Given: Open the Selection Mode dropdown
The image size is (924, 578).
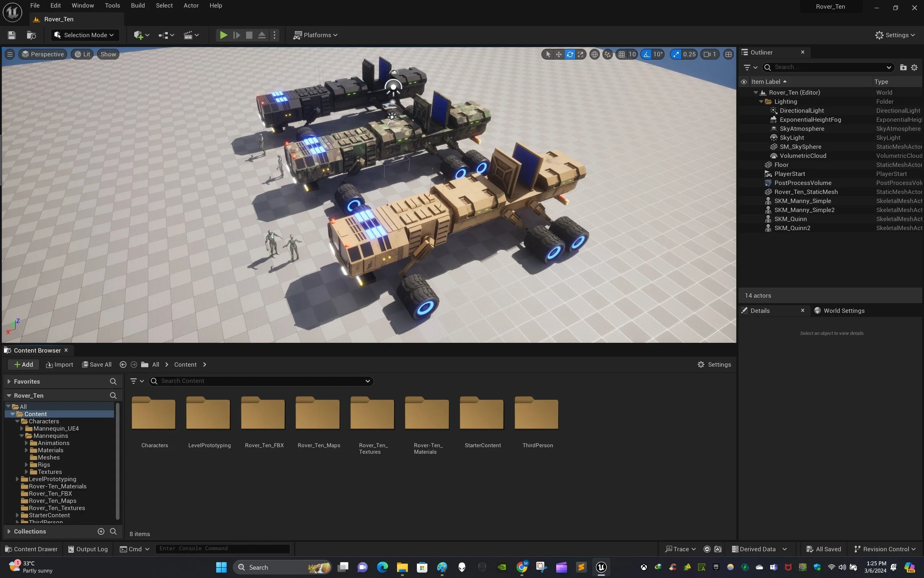Looking at the screenshot, I should tap(85, 35).
